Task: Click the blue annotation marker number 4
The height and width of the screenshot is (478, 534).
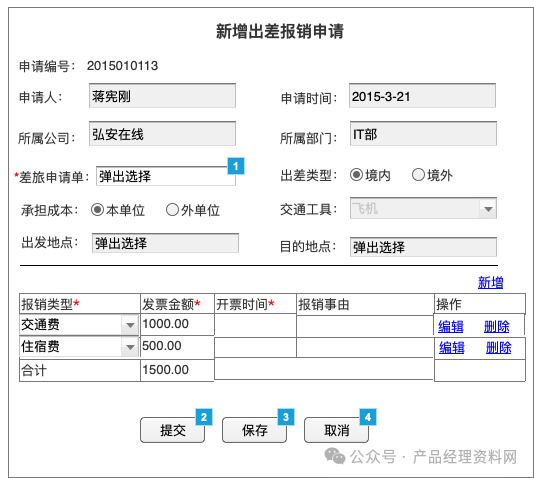Action: point(368,417)
